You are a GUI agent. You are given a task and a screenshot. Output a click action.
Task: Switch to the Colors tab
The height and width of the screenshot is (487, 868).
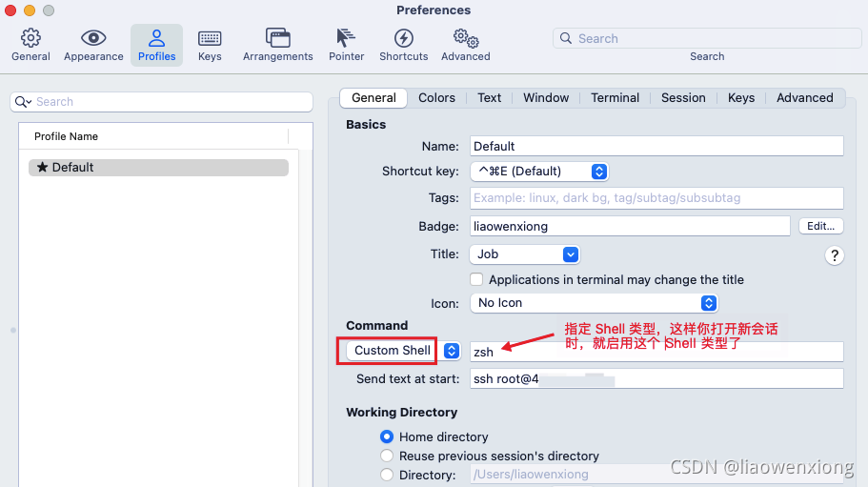436,98
